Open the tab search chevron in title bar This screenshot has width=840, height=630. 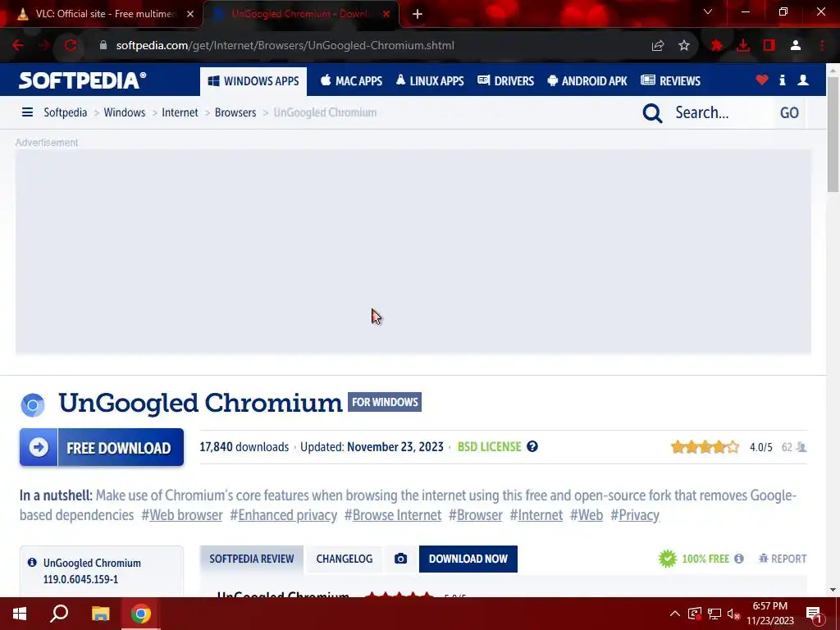708,11
